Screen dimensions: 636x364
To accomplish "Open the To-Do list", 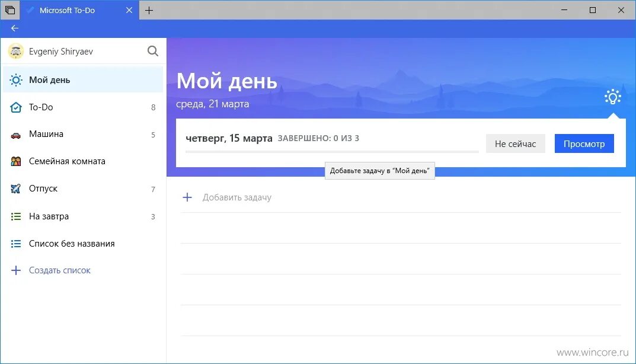I will [x=83, y=107].
